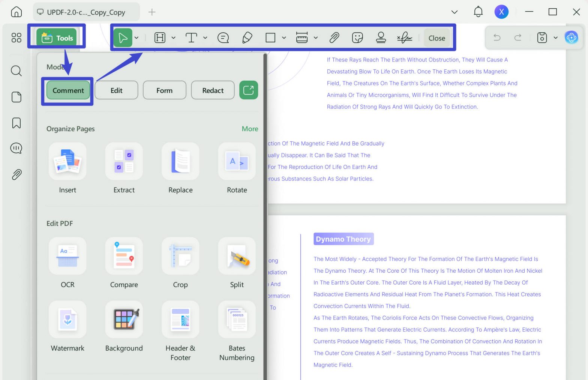The image size is (588, 380).
Task: Switch to Redact mode
Action: (213, 90)
